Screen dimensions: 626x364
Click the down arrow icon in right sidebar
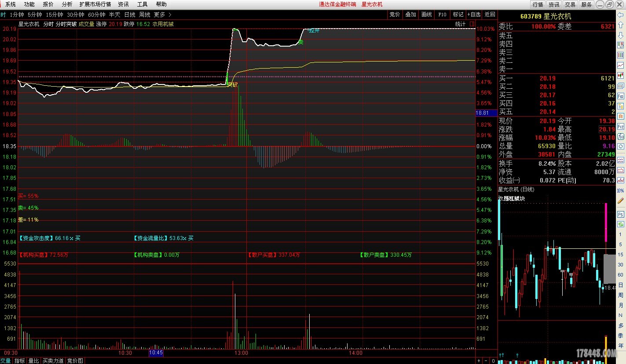coord(620,35)
